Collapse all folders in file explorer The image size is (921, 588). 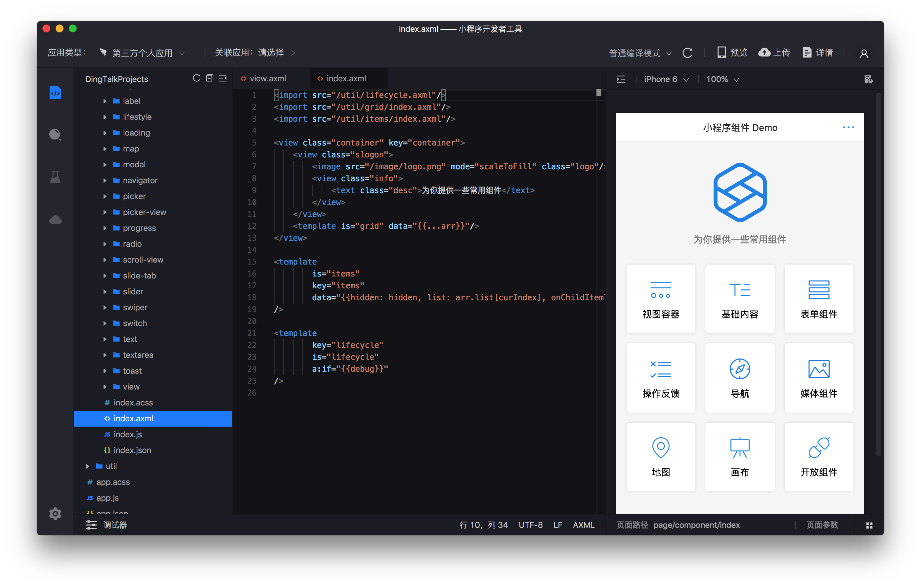(x=209, y=78)
